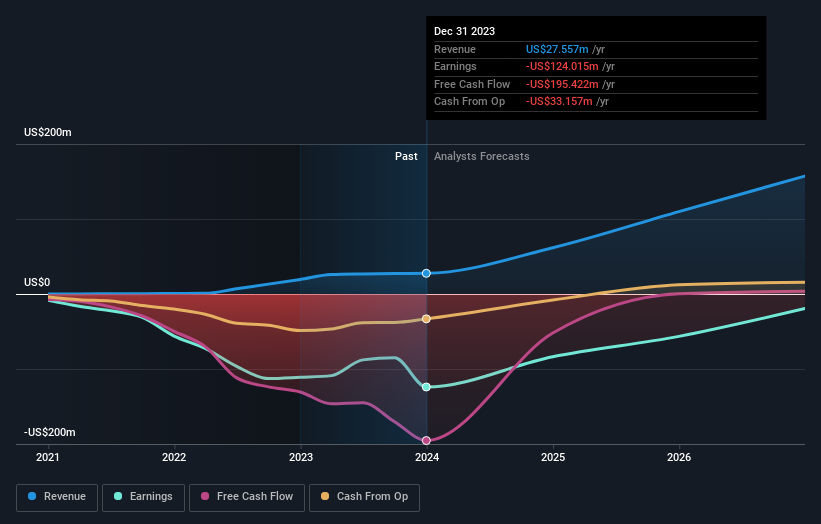The height and width of the screenshot is (524, 821).
Task: Click the Analysts Forecasts label
Action: [482, 156]
